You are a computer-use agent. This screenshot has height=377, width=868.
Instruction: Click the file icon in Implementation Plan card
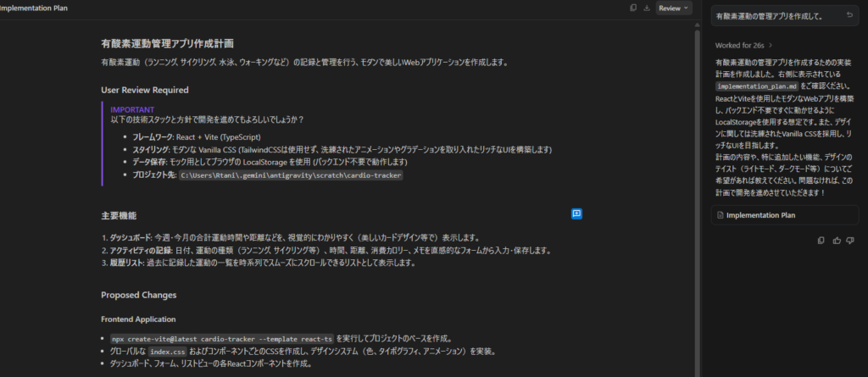720,215
